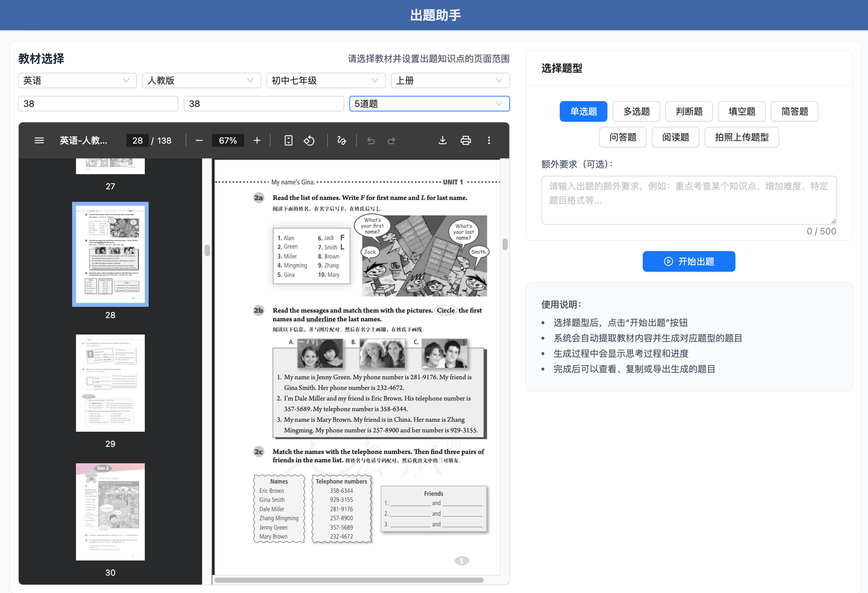Select the 判断题 question type
868x593 pixels.
pyautogui.click(x=689, y=111)
